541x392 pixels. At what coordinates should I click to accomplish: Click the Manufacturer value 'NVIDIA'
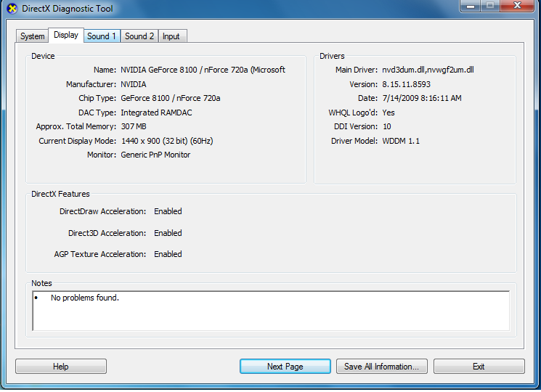(x=134, y=84)
